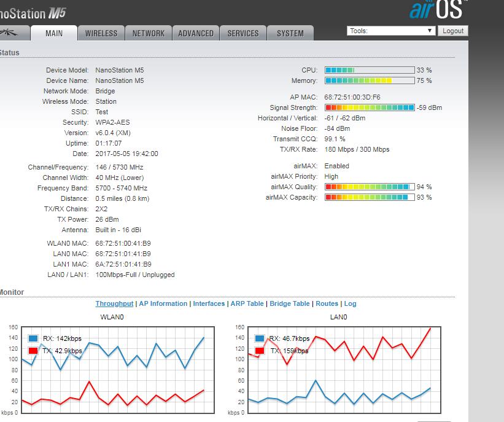Switch to the MAIN tab
The width and height of the screenshot is (504, 422).
[x=54, y=33]
